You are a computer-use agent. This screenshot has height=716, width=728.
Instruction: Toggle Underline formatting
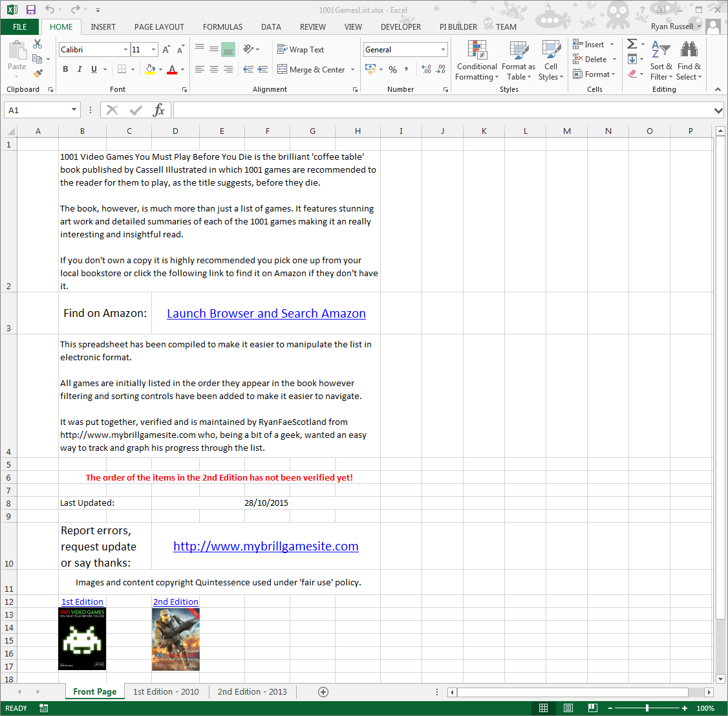[94, 69]
